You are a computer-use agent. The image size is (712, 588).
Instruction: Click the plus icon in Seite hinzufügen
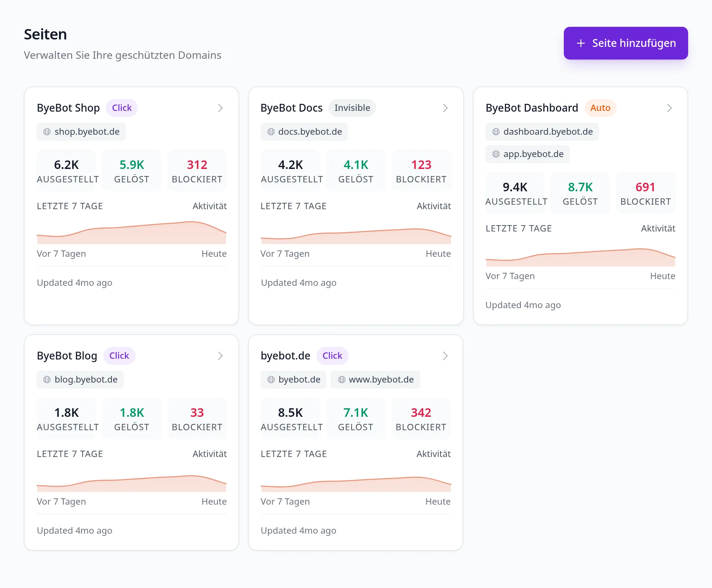pos(581,43)
